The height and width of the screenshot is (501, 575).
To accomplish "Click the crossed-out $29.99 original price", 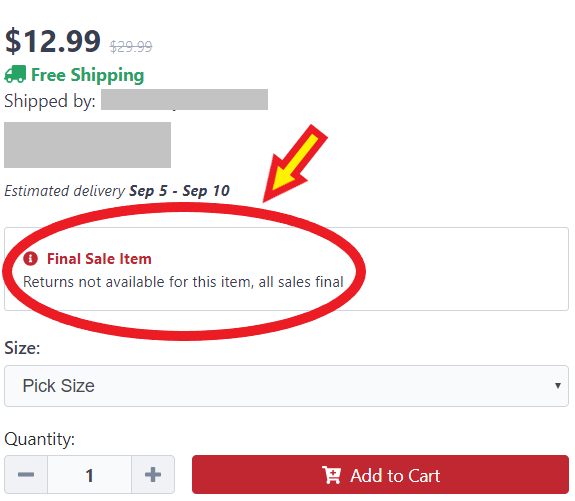I will 131,47.
